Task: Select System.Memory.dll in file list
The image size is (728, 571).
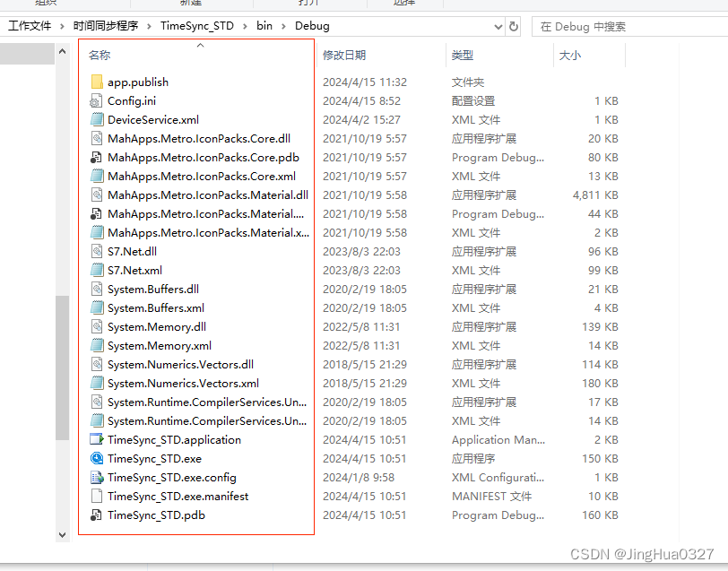Action: click(156, 326)
